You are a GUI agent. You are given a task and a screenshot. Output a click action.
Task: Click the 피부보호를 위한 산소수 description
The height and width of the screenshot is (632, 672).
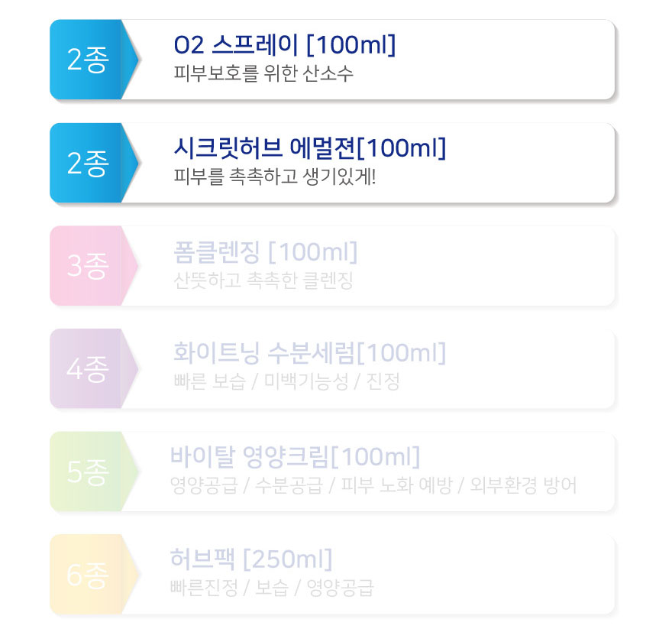coord(263,75)
